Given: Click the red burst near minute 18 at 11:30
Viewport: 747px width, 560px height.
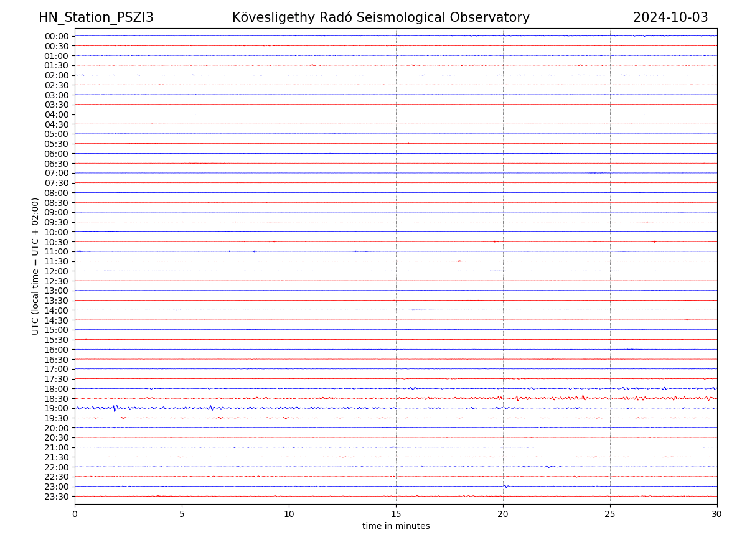Looking at the screenshot, I should click(x=459, y=261).
